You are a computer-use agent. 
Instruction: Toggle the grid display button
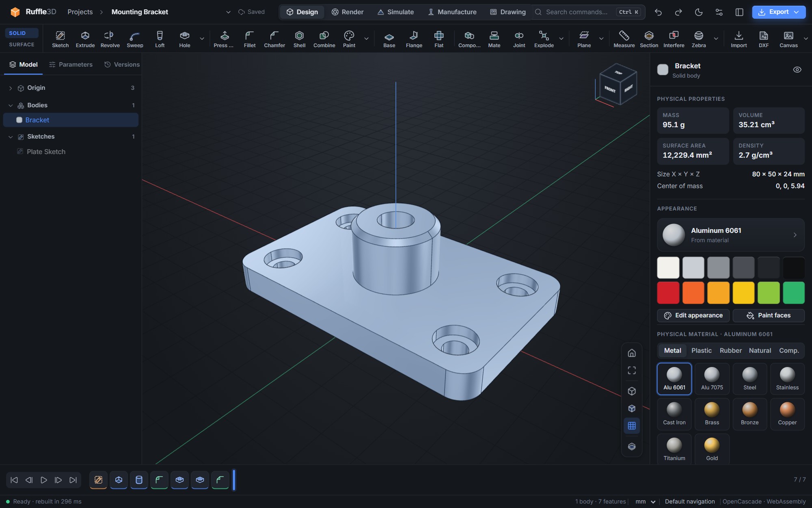click(632, 426)
